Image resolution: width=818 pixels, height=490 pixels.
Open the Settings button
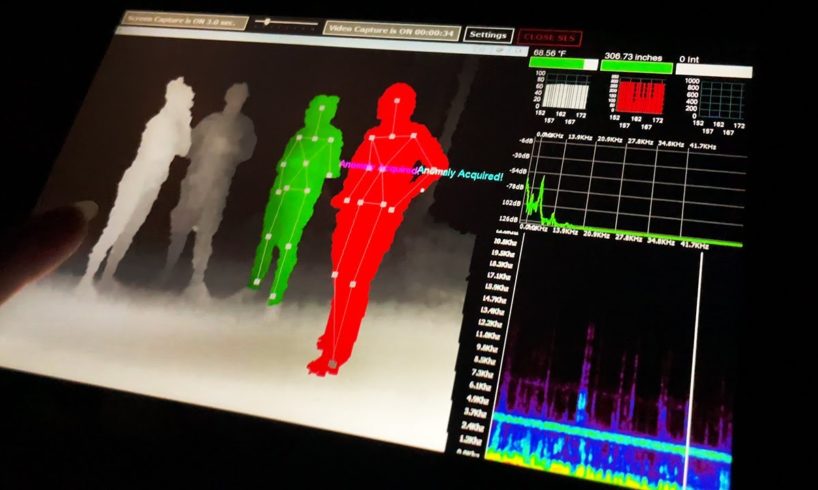[x=489, y=35]
